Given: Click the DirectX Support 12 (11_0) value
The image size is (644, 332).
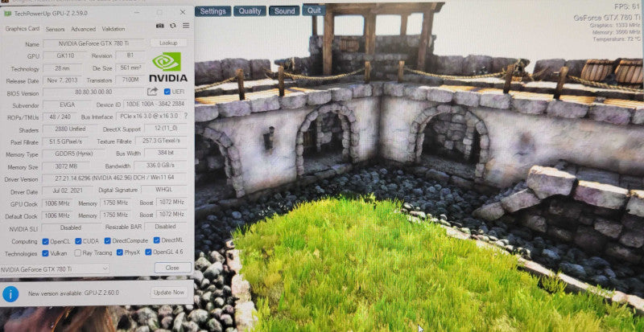Looking at the screenshot, I should click(166, 129).
